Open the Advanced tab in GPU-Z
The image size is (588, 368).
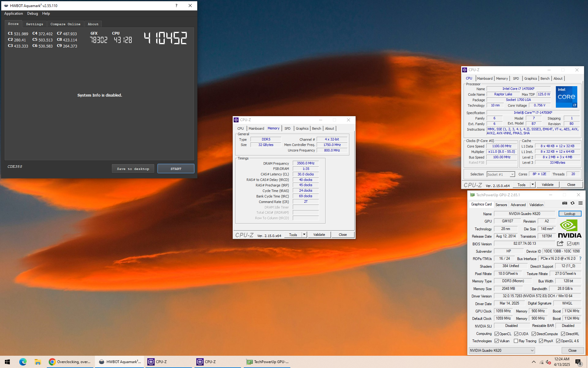[x=518, y=205]
